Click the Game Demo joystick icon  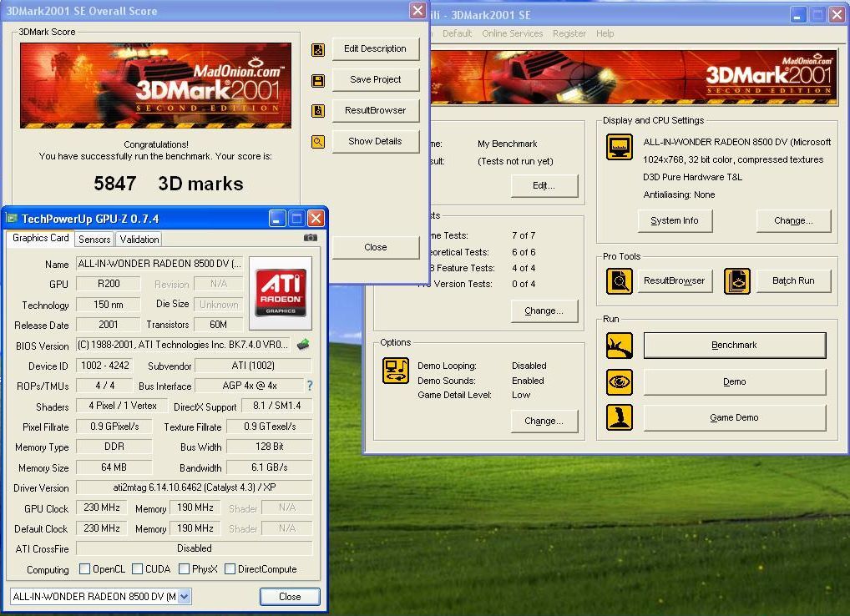tap(619, 417)
